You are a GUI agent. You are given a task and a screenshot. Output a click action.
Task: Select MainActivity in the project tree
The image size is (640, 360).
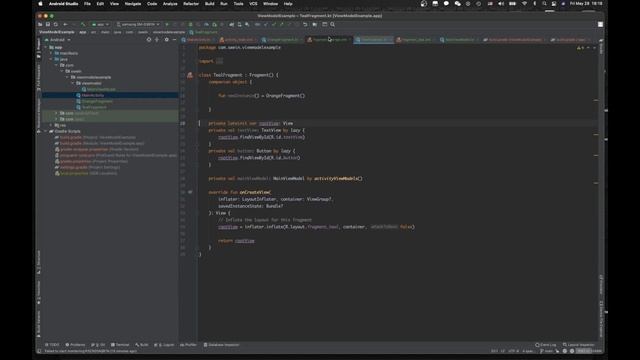[93, 95]
